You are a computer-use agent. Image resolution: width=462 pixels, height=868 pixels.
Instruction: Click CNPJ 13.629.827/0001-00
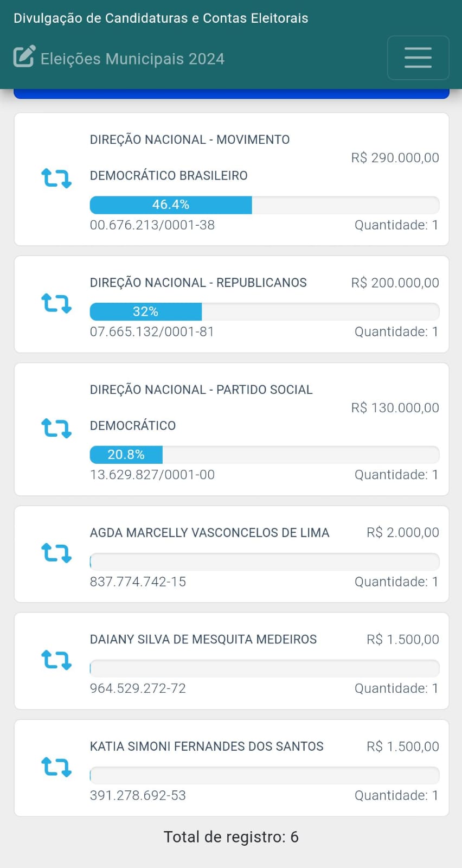tap(152, 475)
